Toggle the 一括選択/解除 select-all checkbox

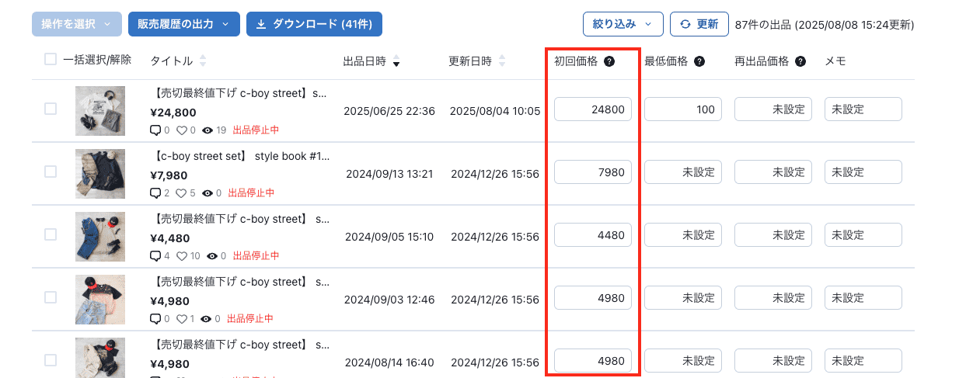pyautogui.click(x=51, y=60)
